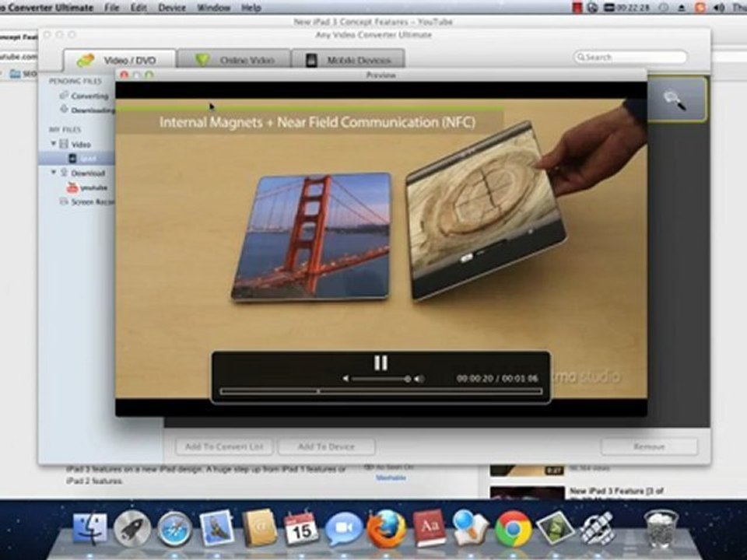The width and height of the screenshot is (747, 560).
Task: Open Address Book in the Dock
Action: click(259, 527)
